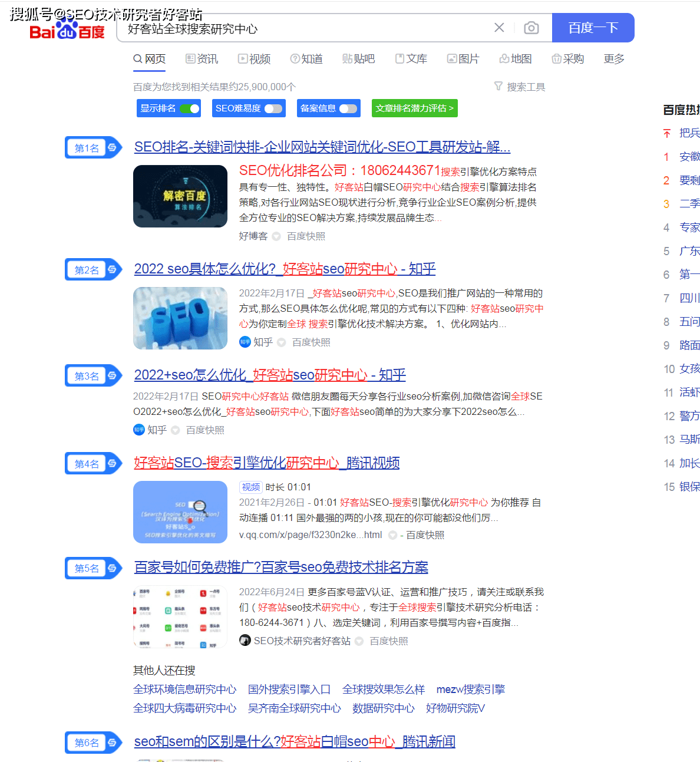Click the Tencent video result thumbnail
Image resolution: width=700 pixels, height=762 pixels.
pos(180,512)
